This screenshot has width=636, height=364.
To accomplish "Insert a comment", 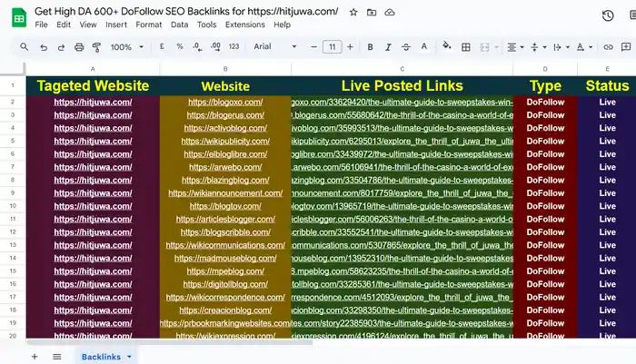I will (x=626, y=47).
